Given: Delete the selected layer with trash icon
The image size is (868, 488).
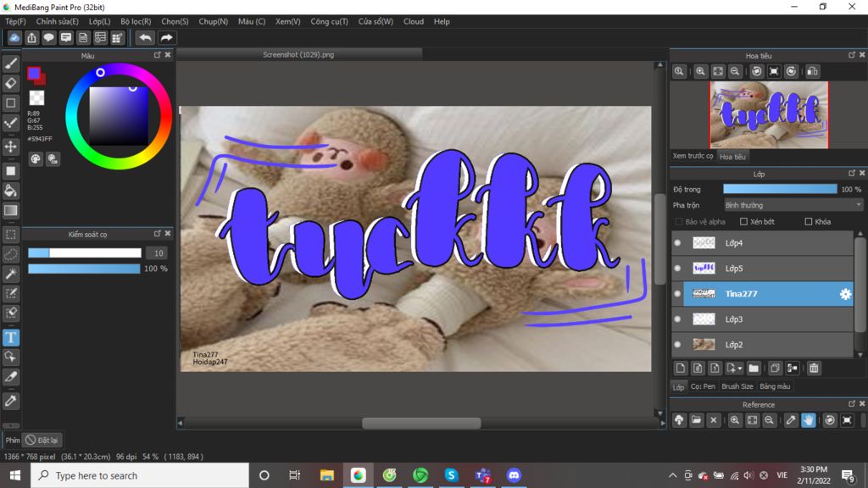Looking at the screenshot, I should (x=814, y=368).
